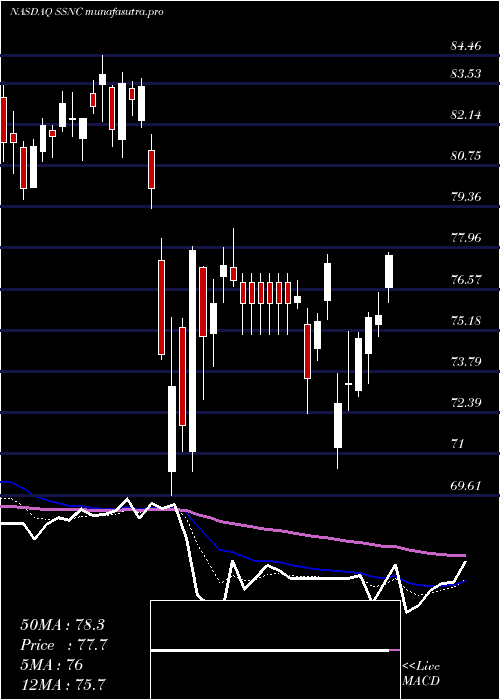Select the 80.75 price level label

[466, 156]
